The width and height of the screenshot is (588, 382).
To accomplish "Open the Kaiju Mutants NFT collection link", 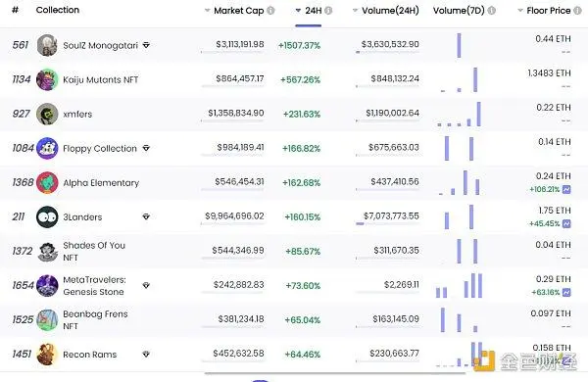I will 101,80.
